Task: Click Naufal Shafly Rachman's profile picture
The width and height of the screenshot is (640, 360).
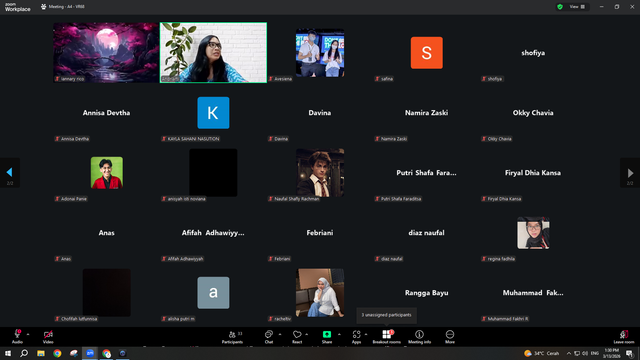Action: [320, 173]
